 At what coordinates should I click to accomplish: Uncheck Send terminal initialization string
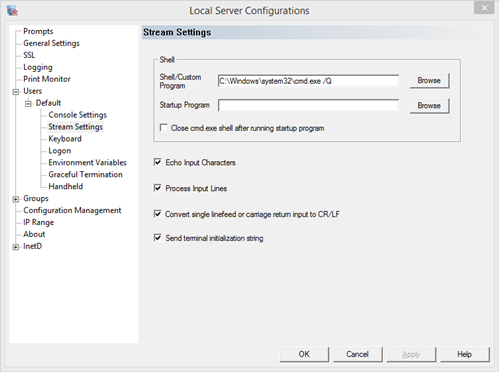158,238
